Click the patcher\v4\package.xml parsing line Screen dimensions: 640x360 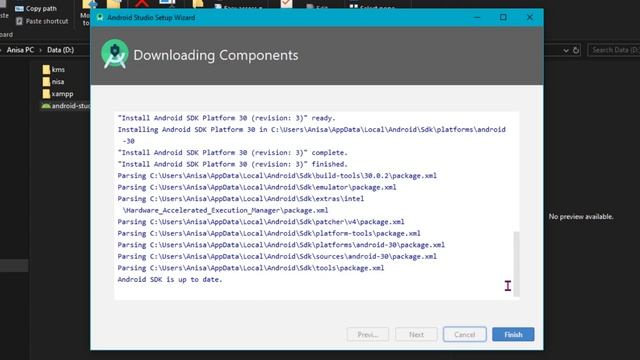[x=261, y=222]
